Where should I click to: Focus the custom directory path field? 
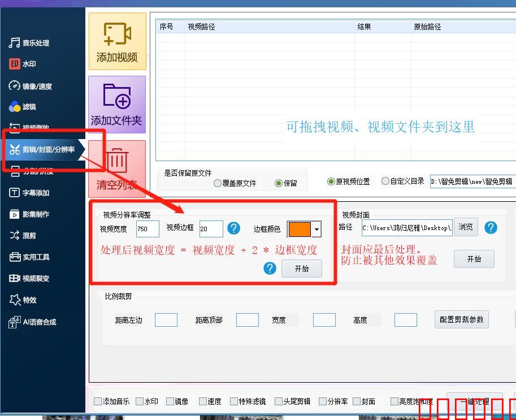473,181
